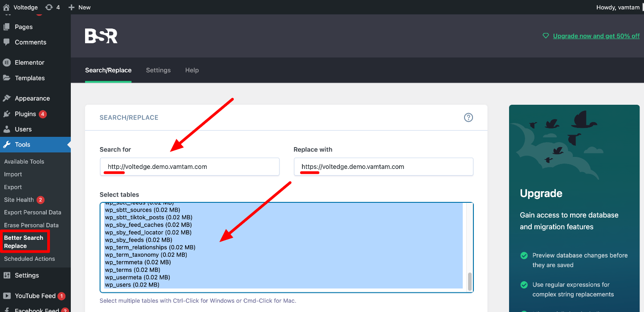Click into the Search for field

point(190,167)
